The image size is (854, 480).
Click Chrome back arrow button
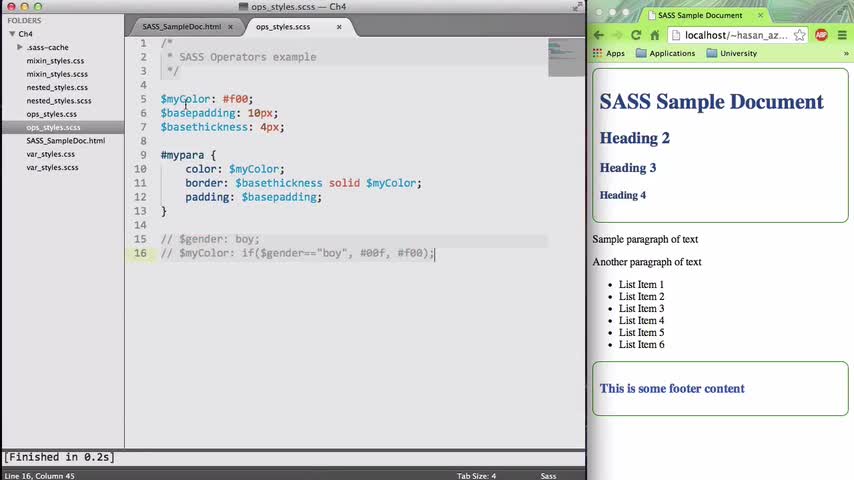[x=599, y=35]
